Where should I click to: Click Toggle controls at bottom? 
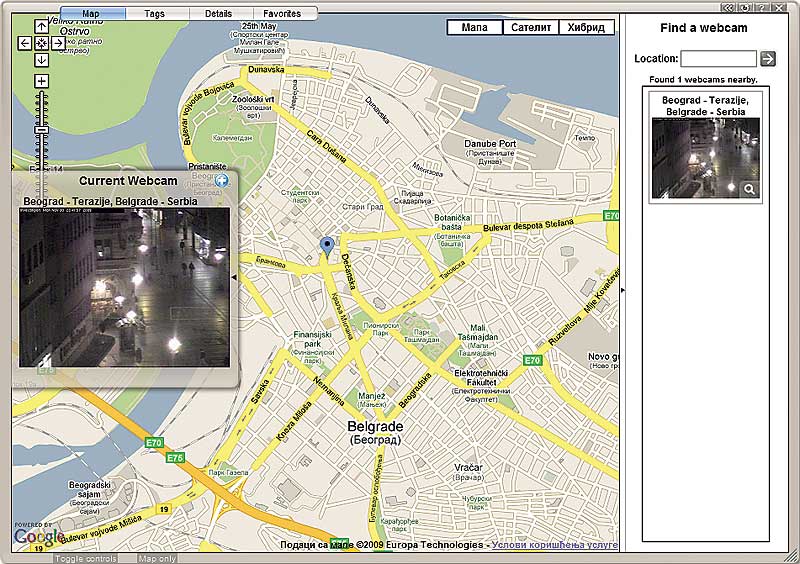click(x=86, y=558)
